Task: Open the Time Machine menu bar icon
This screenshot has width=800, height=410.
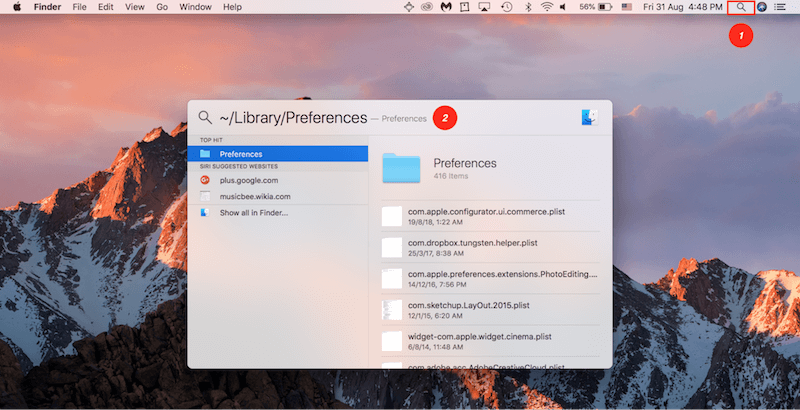Action: tap(507, 7)
